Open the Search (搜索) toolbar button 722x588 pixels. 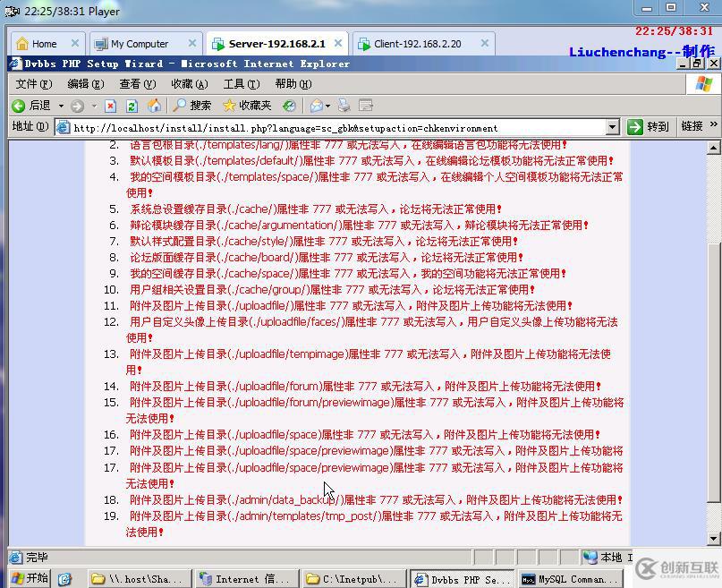[x=191, y=106]
